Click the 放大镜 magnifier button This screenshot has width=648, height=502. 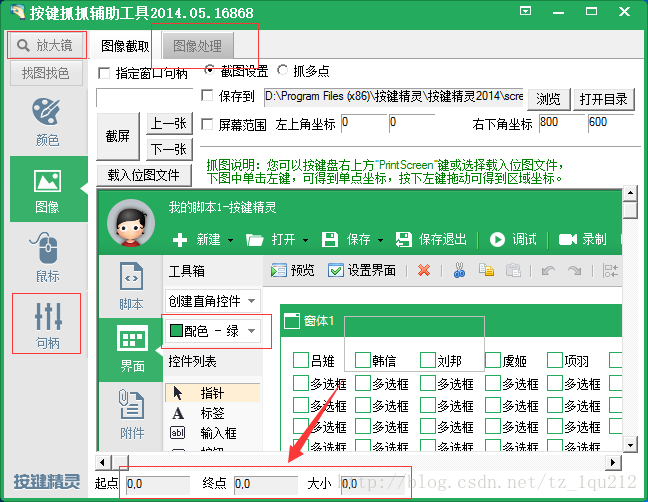pos(45,45)
